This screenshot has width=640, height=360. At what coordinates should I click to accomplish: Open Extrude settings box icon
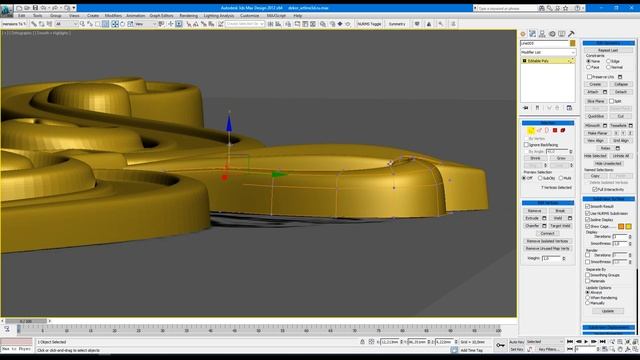click(x=544, y=218)
